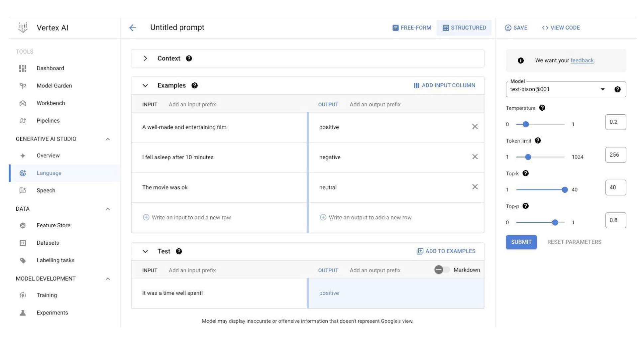Click the Top-p value field 0.8
The image size is (644, 339).
pos(616,220)
